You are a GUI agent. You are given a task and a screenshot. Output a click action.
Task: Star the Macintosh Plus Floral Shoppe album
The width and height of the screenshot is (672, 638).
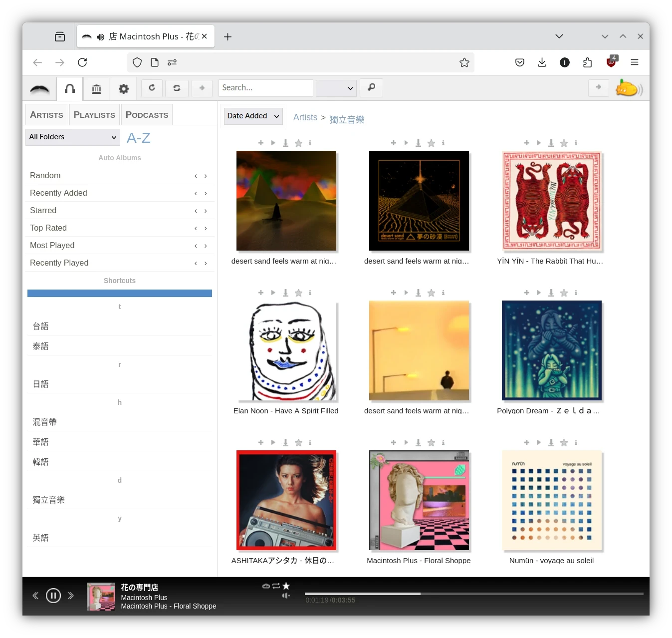[431, 442]
